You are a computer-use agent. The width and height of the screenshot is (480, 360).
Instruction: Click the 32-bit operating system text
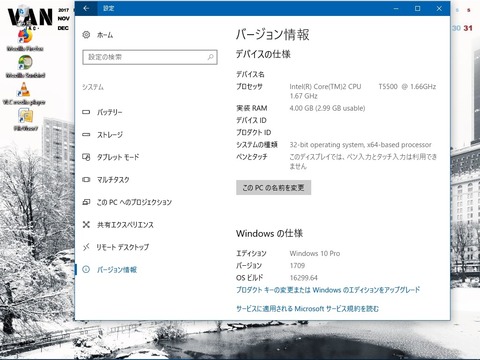(360, 145)
